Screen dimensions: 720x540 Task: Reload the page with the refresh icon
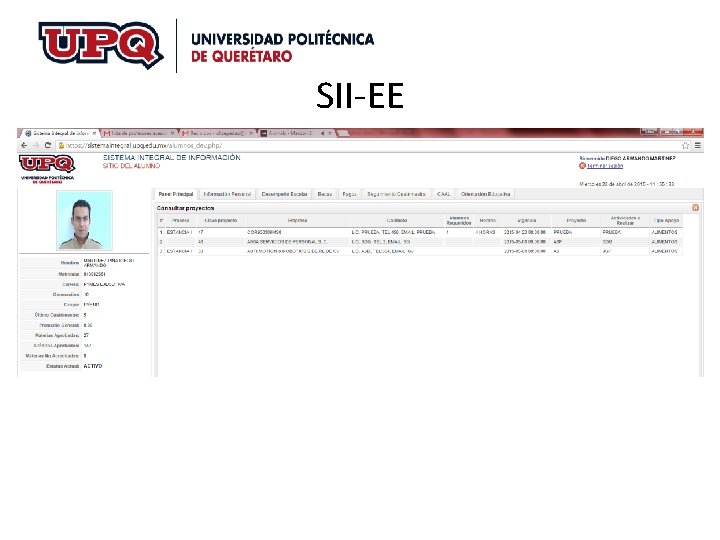coord(47,145)
